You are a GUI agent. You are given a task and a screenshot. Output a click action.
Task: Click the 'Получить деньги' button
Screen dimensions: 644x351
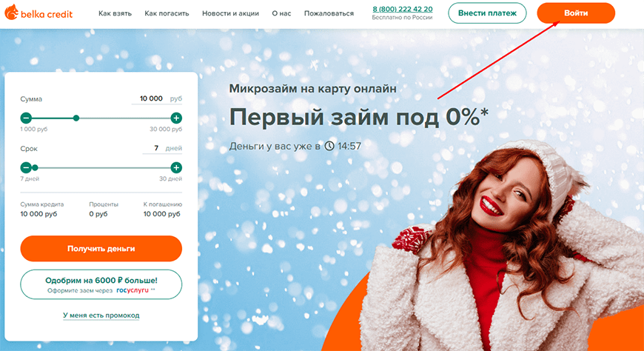(x=101, y=249)
